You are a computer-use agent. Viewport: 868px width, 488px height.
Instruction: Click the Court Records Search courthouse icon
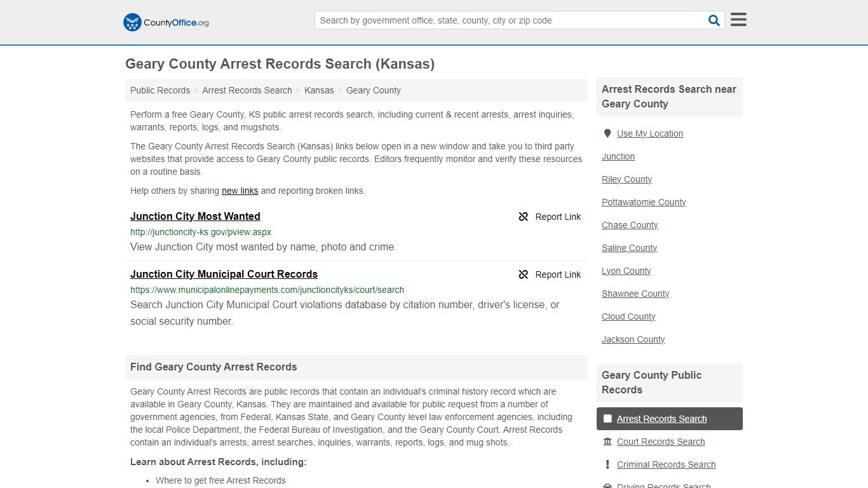tap(607, 442)
